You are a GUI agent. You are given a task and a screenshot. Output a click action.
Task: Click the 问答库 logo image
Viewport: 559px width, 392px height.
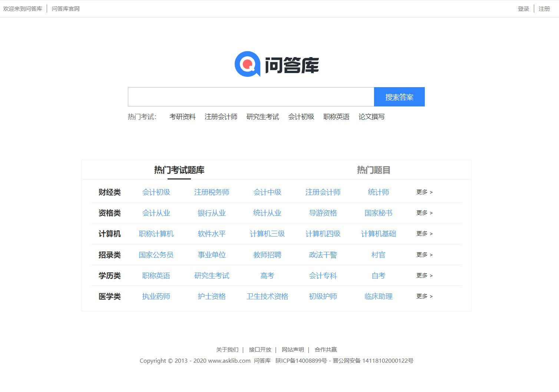click(x=277, y=64)
